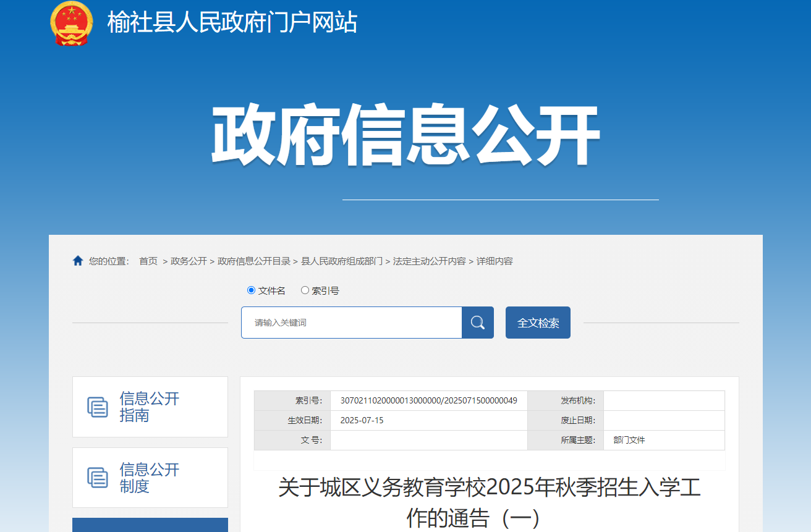Open the 法定主动公开内容 breadcrumb link
This screenshot has height=532, width=811.
click(430, 261)
